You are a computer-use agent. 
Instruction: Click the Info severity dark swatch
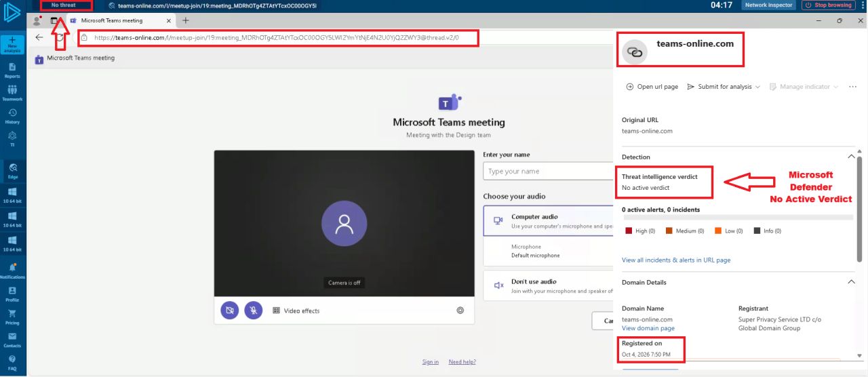pos(757,231)
